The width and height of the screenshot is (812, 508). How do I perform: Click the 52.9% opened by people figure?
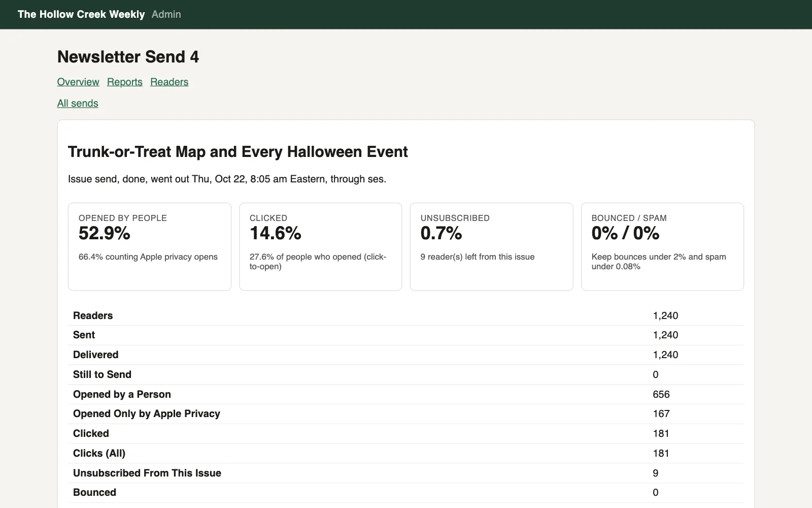[105, 233]
